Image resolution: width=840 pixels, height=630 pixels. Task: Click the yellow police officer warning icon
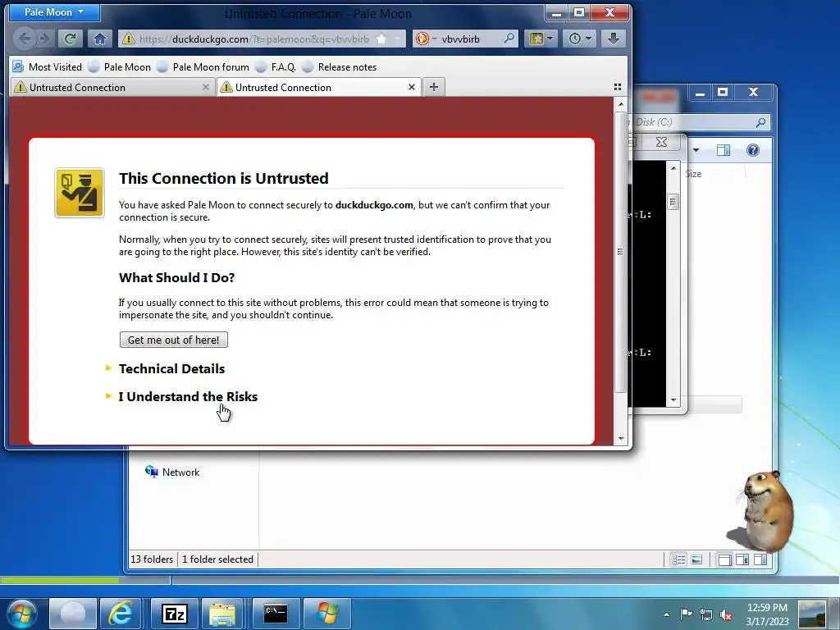80,193
